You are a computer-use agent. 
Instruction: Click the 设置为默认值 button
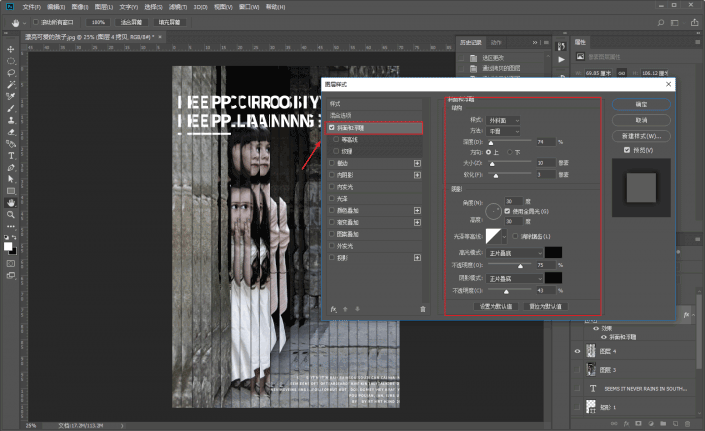496,306
